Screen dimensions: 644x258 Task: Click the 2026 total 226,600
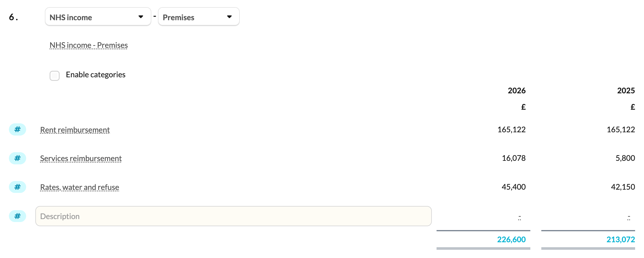[x=511, y=240]
